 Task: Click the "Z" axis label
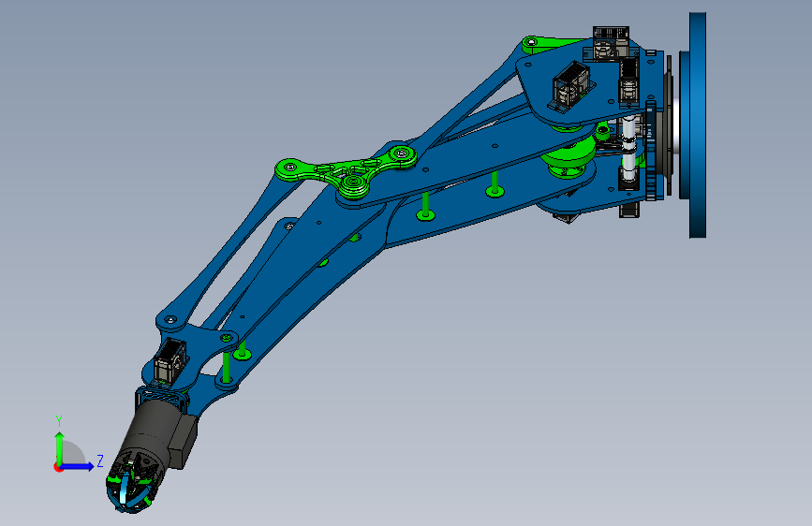[x=100, y=460]
